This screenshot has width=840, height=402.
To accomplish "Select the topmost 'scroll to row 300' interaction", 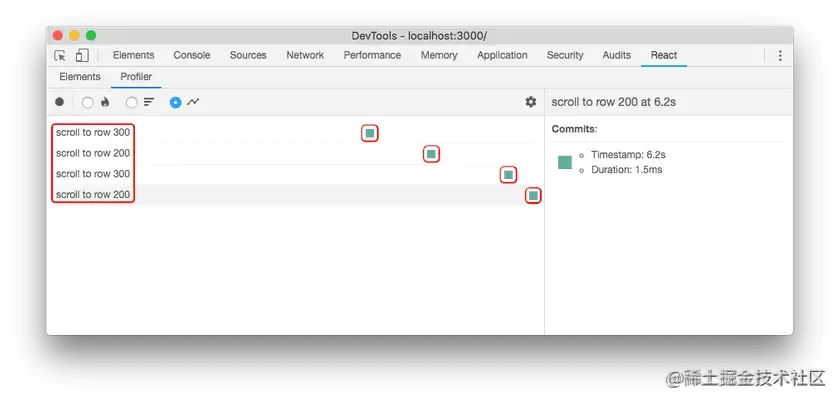I will pos(93,132).
